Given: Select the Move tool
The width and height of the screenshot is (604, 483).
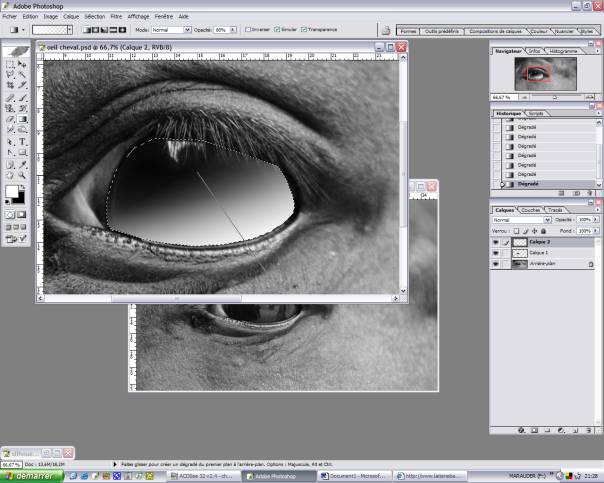Looking at the screenshot, I should (x=22, y=64).
